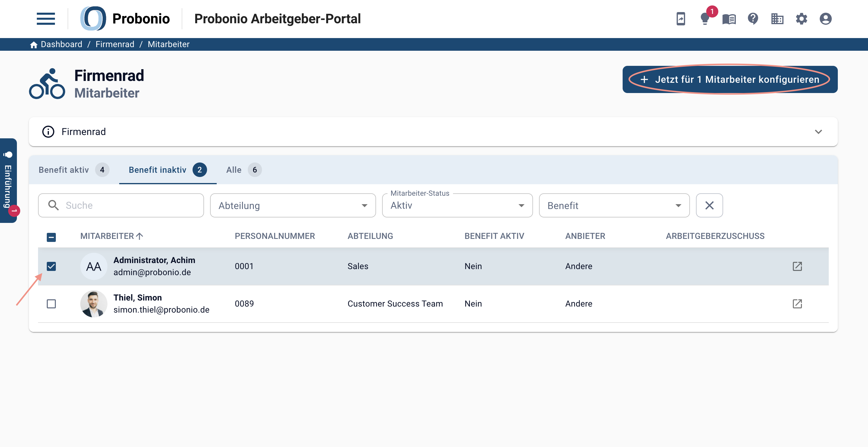Sort by Personalnummer column header
The image size is (868, 447).
pos(275,236)
